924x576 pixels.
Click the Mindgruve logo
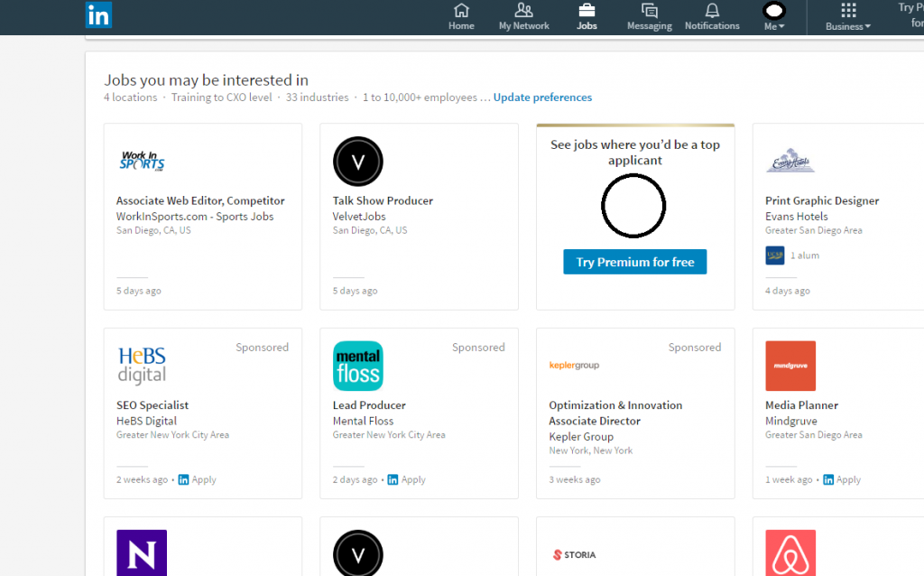(790, 366)
